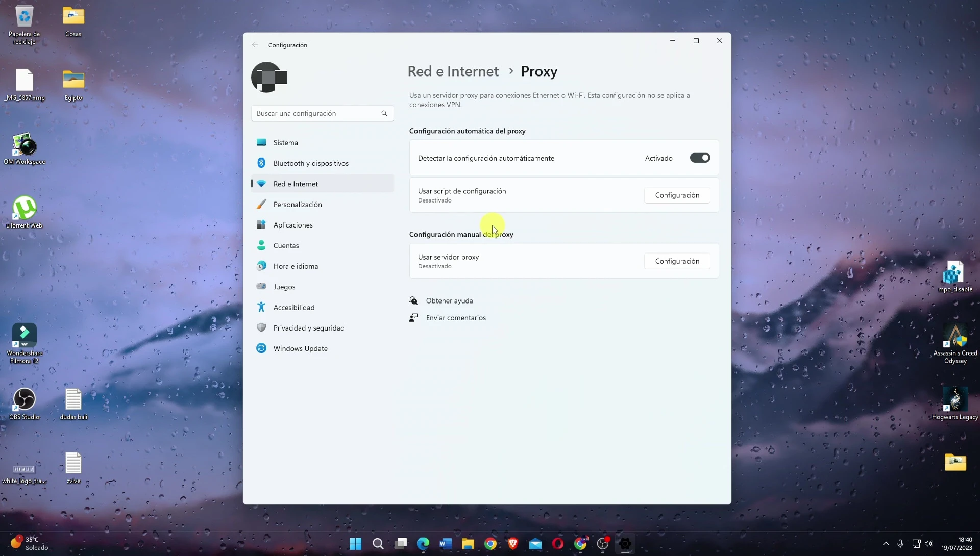Open configuration for setup script
980x556 pixels.
pos(677,195)
